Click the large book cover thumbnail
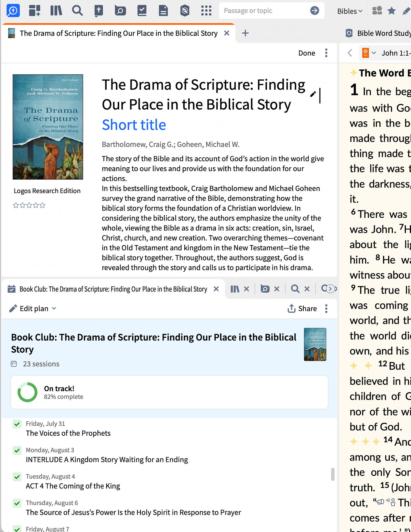Screen dimensions: 411x532 (x=48, y=127)
